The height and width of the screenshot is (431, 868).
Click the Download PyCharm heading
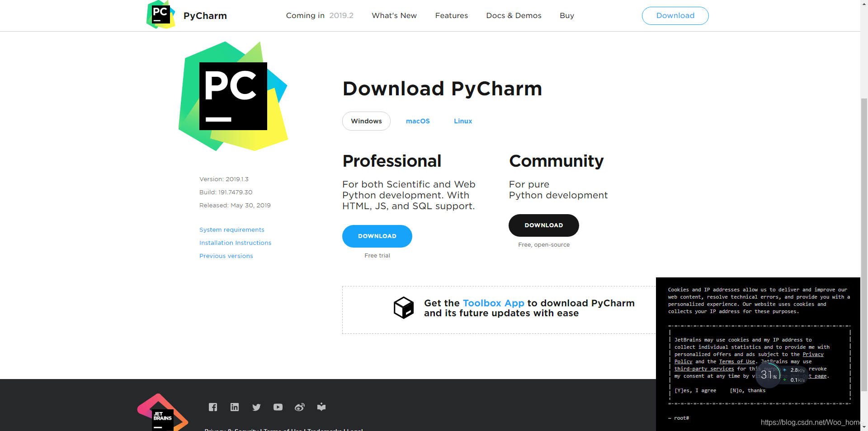click(x=443, y=89)
